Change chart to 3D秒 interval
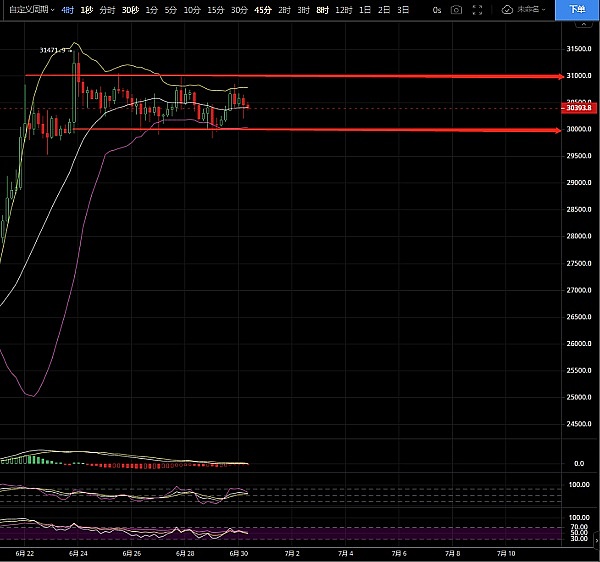600x562 pixels. pyautogui.click(x=130, y=9)
